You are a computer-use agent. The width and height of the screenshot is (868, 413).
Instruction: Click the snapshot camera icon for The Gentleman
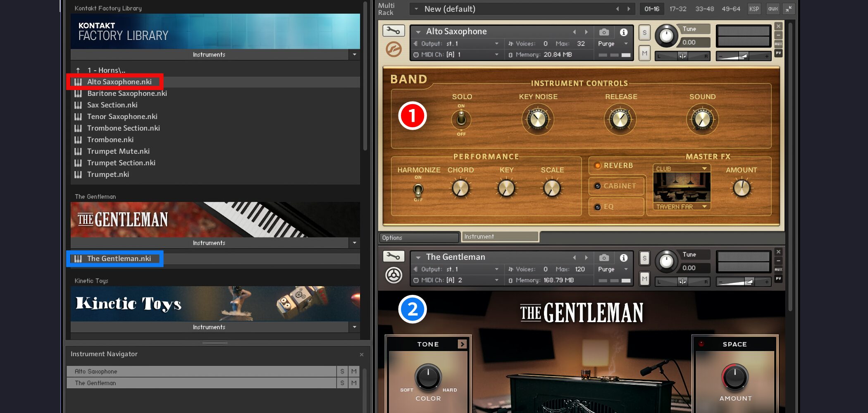click(x=604, y=258)
